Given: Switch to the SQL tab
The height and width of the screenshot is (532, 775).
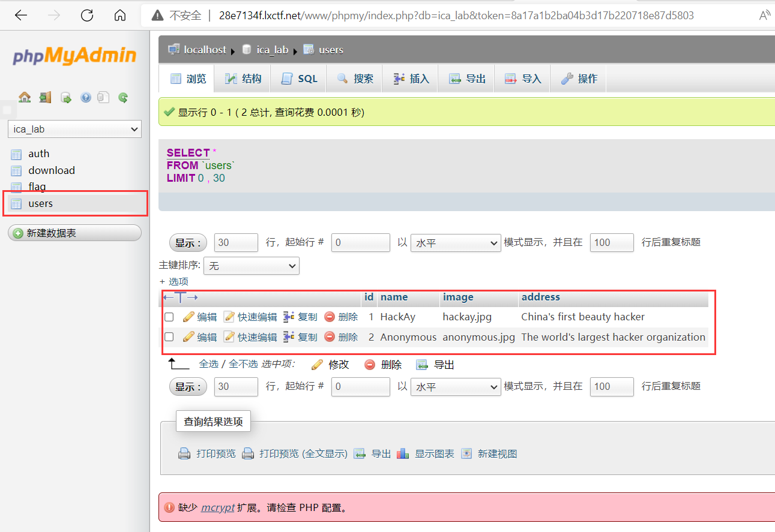Looking at the screenshot, I should [x=299, y=79].
